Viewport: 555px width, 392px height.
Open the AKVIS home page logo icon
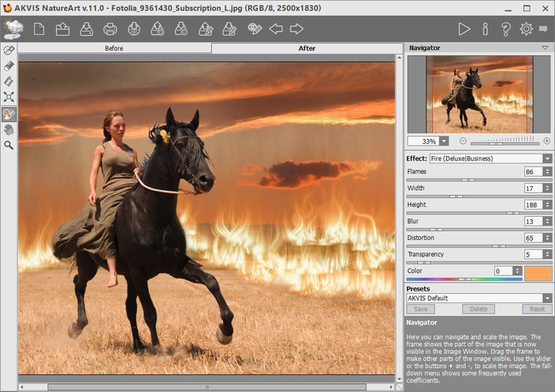[13, 29]
